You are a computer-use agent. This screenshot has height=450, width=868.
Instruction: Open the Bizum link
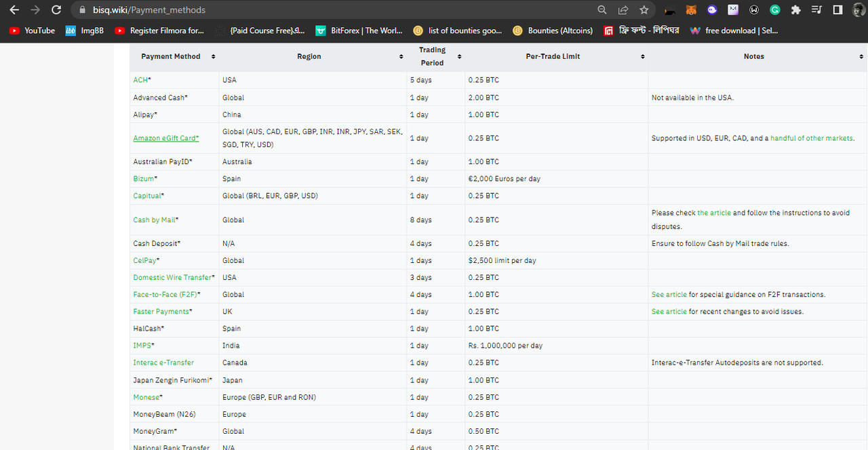pyautogui.click(x=143, y=179)
